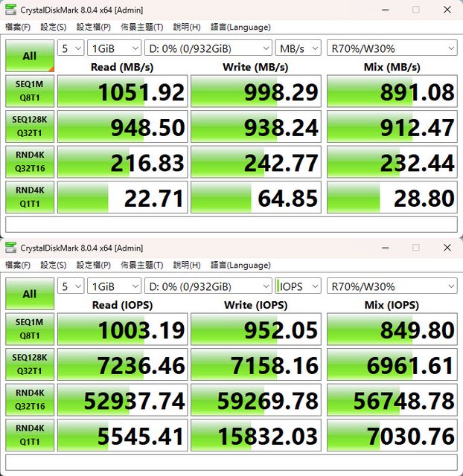Viewport: 463px width, 476px height.
Task: Expand the 1GiB test size dropdown in the IOPS window
Action: [x=114, y=286]
